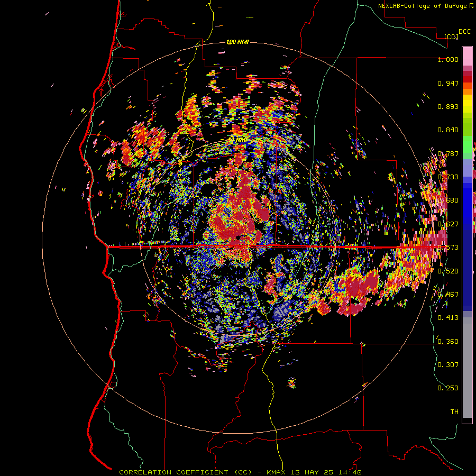This screenshot has height=476, width=476.
Task: Click the 0.520 scale value
Action: [448, 271]
